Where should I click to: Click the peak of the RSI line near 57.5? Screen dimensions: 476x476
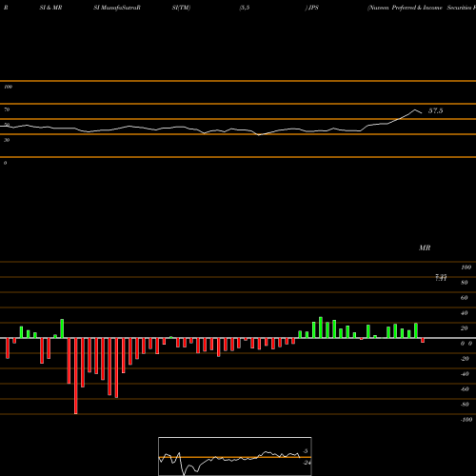[415, 110]
